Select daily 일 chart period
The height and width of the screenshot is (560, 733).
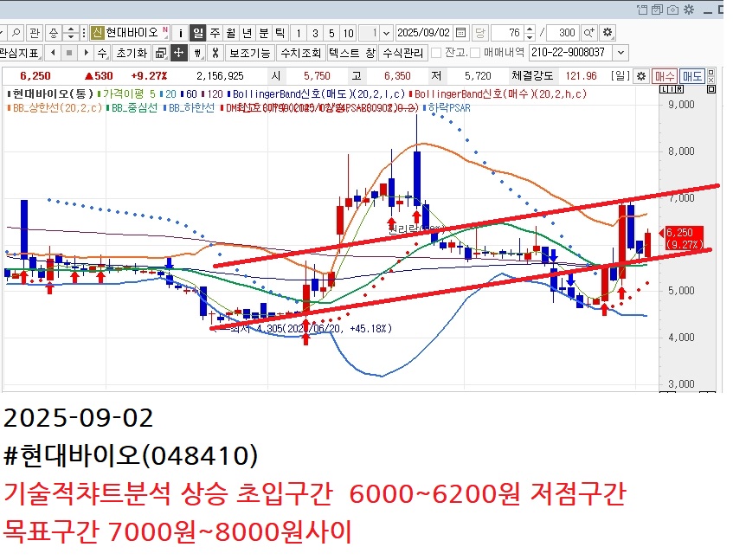click(198, 33)
